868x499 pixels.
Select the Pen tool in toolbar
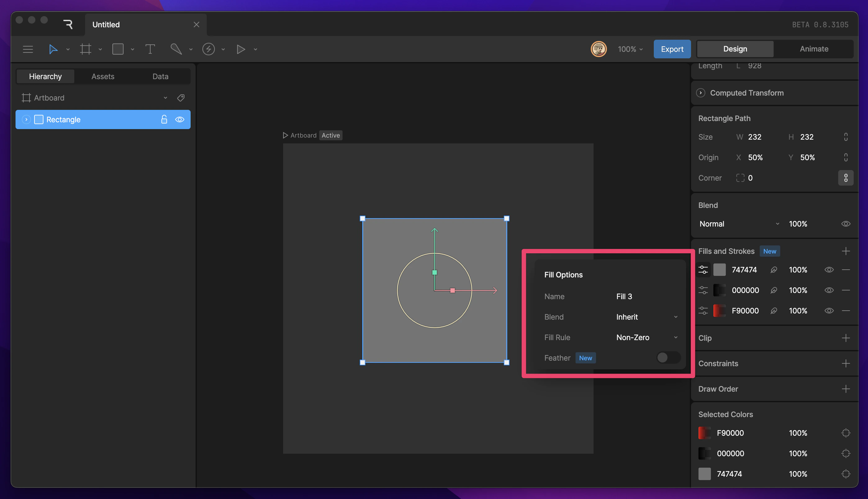point(176,49)
